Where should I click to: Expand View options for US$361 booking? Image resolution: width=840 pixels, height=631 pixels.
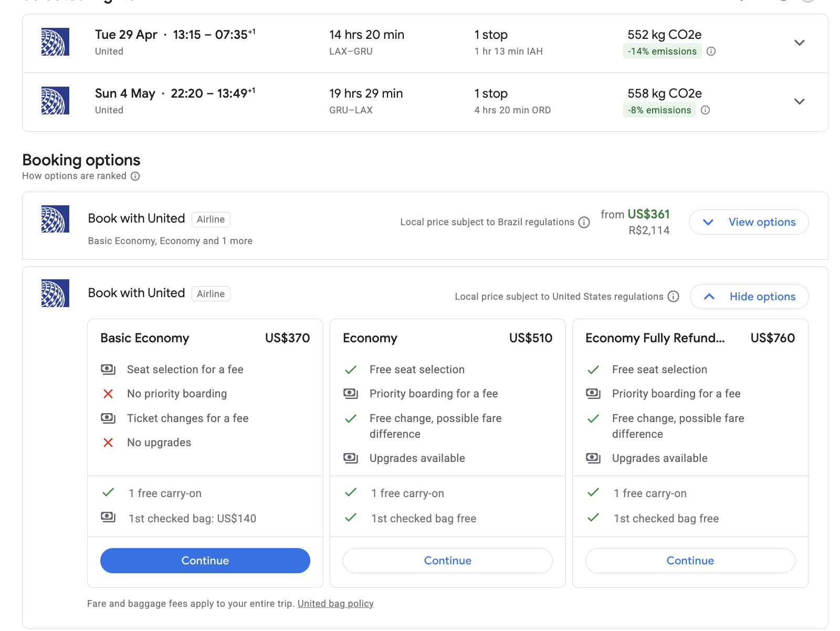coord(749,223)
